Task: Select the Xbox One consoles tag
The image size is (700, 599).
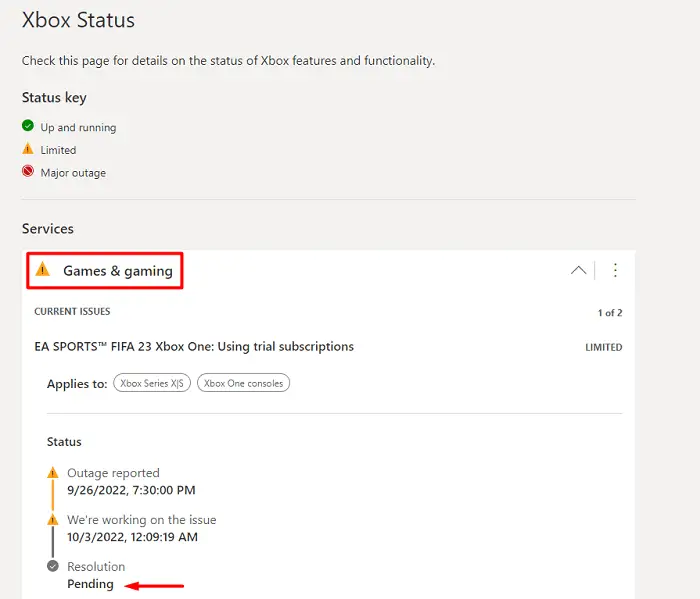Action: tap(243, 383)
